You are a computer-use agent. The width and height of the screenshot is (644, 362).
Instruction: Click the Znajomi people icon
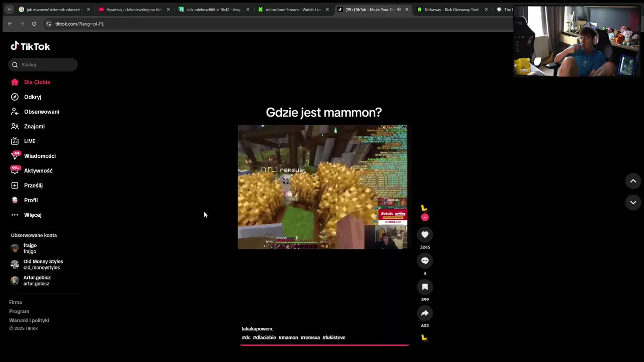(15, 126)
